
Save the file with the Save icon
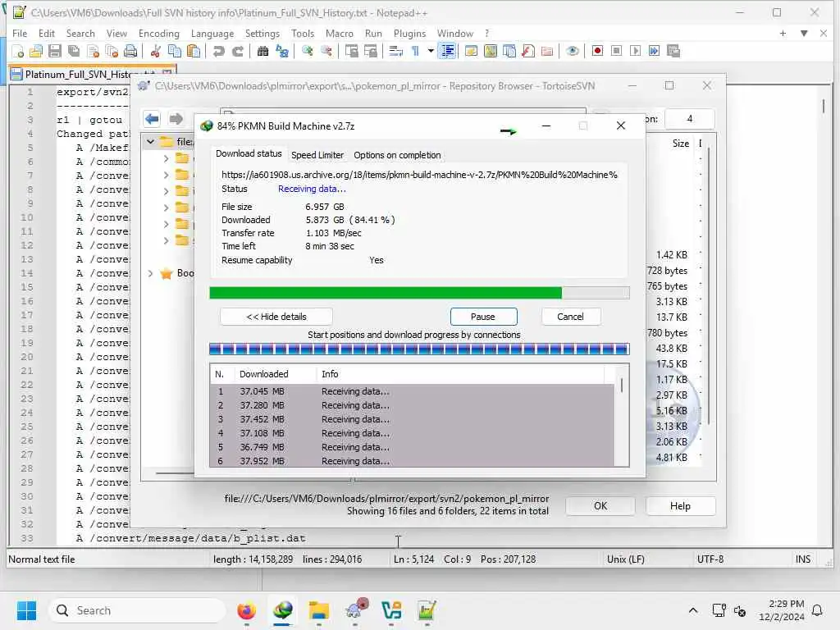click(x=55, y=52)
